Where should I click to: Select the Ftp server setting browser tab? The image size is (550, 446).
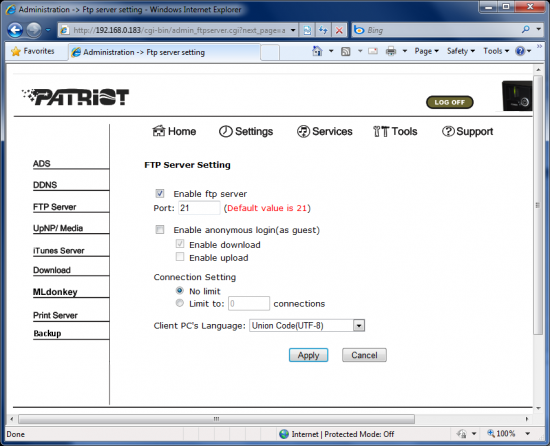point(164,52)
